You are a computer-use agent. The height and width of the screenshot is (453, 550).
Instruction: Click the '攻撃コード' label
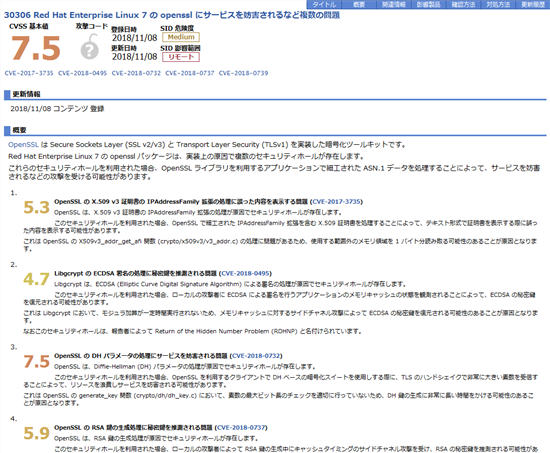[92, 26]
